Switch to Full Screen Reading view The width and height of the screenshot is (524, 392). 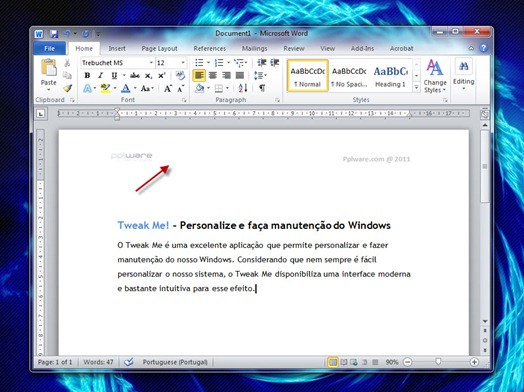tap(344, 362)
